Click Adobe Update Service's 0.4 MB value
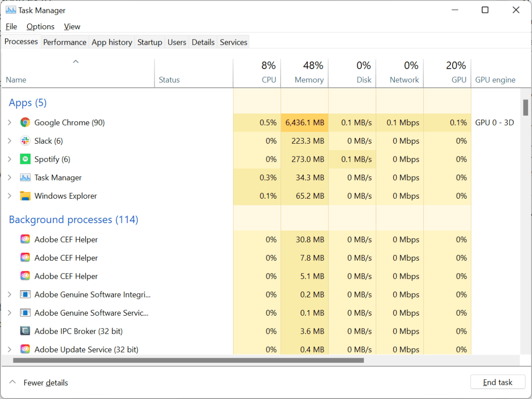This screenshot has width=532, height=399. [x=312, y=349]
